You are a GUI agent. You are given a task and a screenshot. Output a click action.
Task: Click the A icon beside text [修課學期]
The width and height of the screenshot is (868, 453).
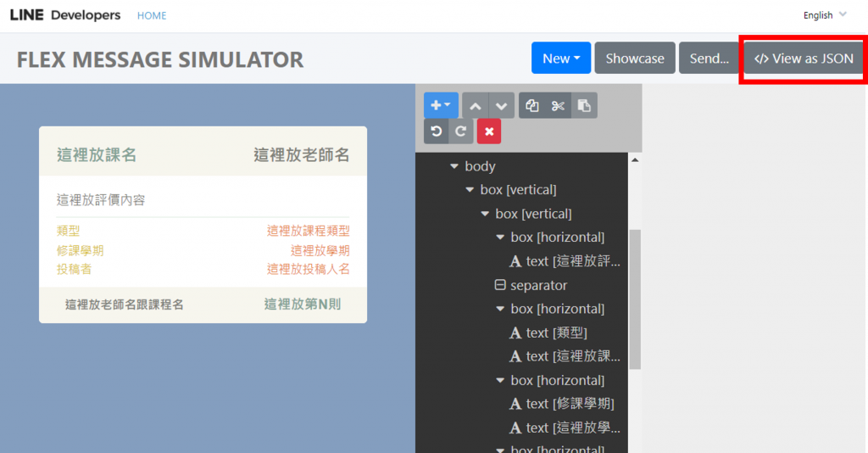coord(515,405)
